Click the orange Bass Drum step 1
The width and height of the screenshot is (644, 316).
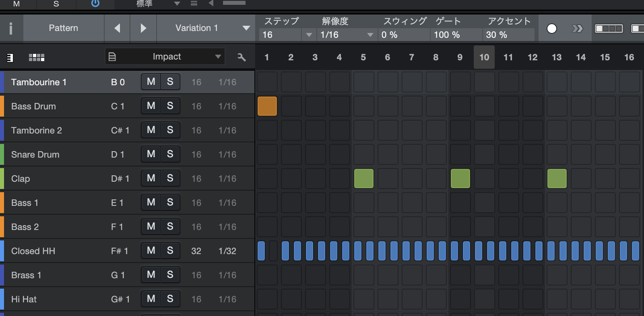tap(267, 106)
